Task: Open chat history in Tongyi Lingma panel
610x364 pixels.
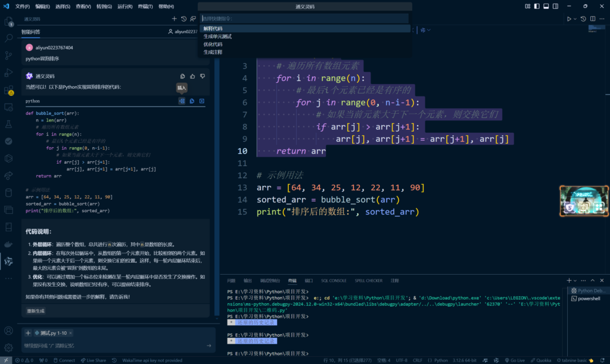Action: pyautogui.click(x=183, y=19)
